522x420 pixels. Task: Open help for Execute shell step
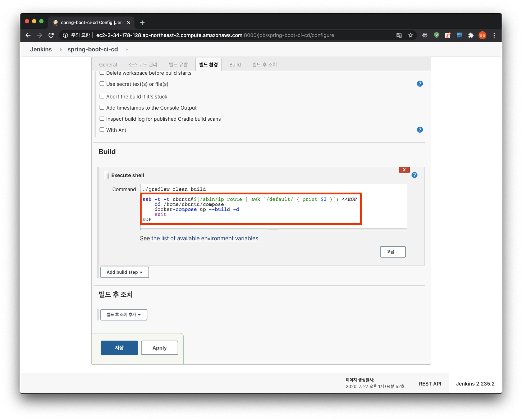tap(415, 175)
